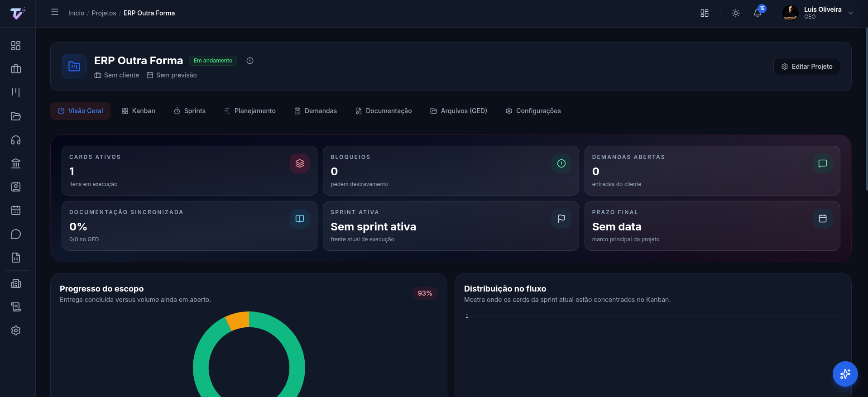This screenshot has height=397, width=868.
Task: Switch to the Visão Geral tab
Action: pyautogui.click(x=81, y=111)
